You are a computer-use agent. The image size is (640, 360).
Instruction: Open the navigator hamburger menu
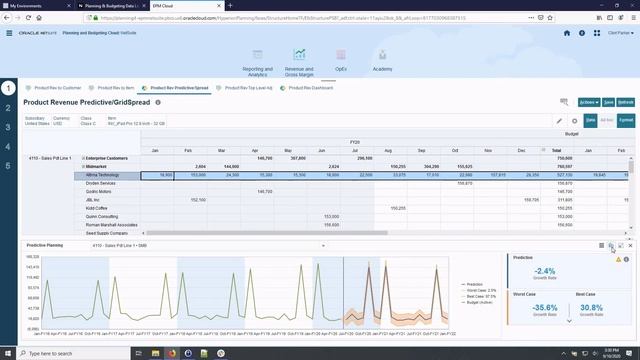9,33
